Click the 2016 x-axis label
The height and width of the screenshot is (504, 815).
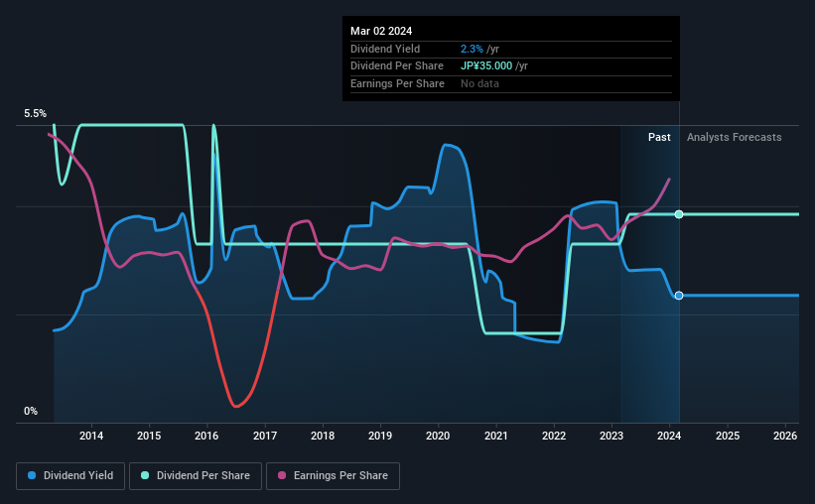tap(206, 436)
